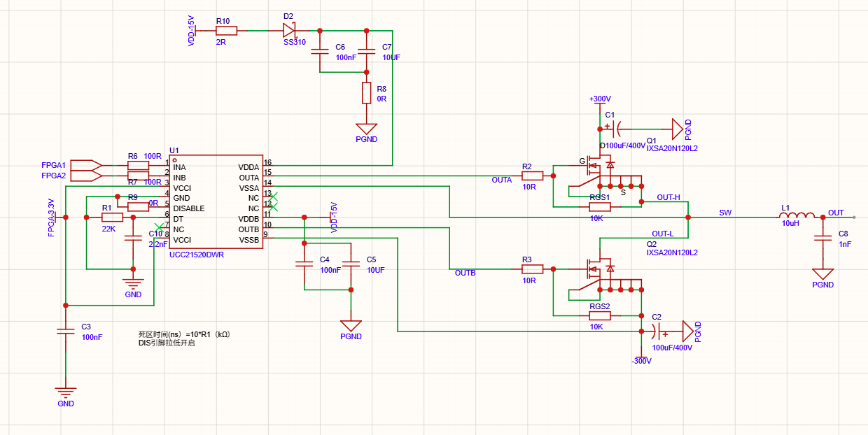Screen dimensions: 868x435
Task: Select the GND symbol below C3
Action: coord(66,393)
